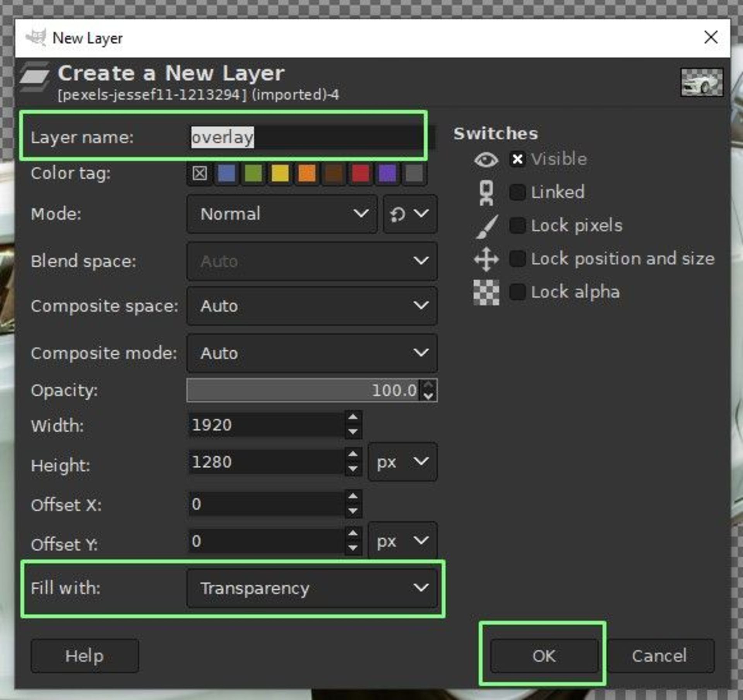
Task: Click the Opacity slider bar
Action: [302, 390]
